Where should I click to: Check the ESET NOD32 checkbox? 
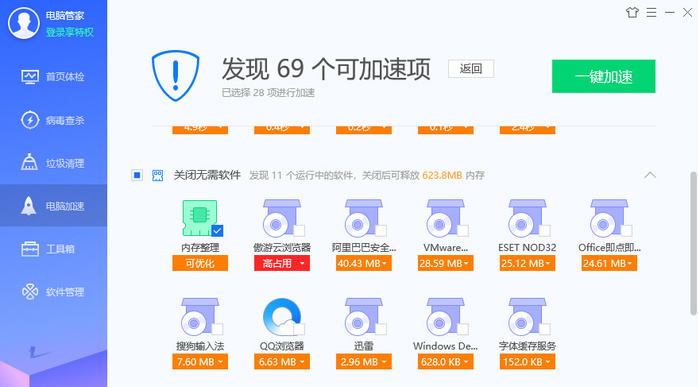(545, 231)
